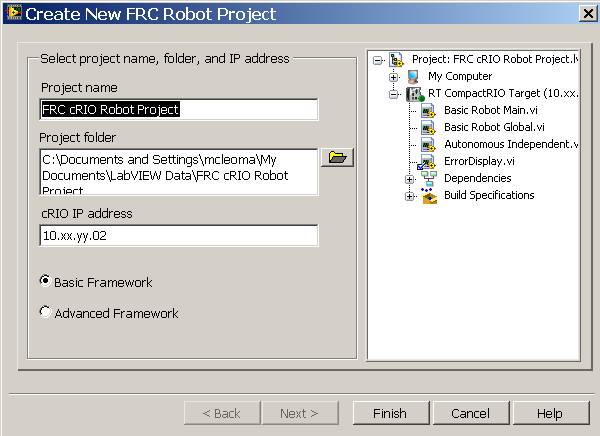Select the 'Build Specifications' tree label
This screenshot has height=436, width=600.
tap(489, 195)
